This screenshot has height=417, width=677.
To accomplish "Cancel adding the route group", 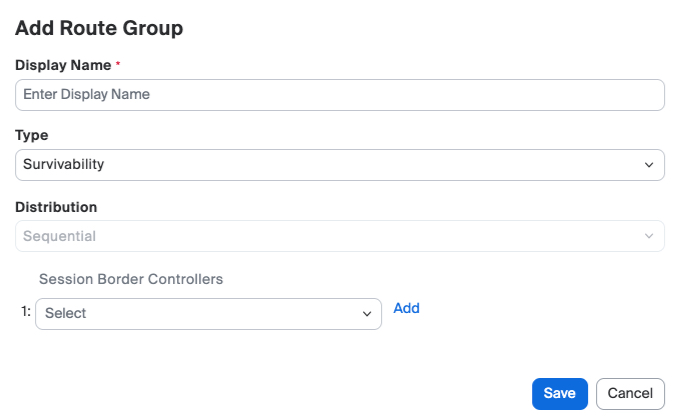I will pyautogui.click(x=630, y=394).
